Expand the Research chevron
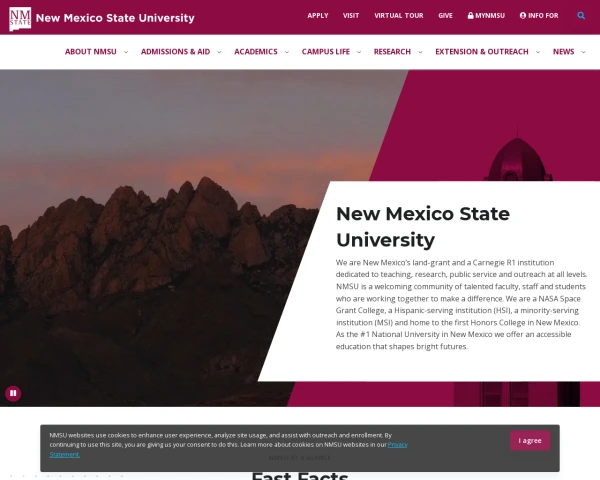 click(x=420, y=52)
